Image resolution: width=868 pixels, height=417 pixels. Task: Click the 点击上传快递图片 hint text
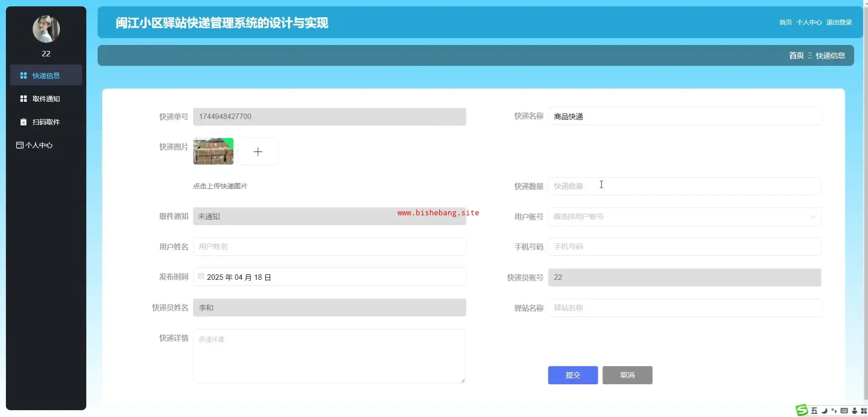click(x=220, y=186)
